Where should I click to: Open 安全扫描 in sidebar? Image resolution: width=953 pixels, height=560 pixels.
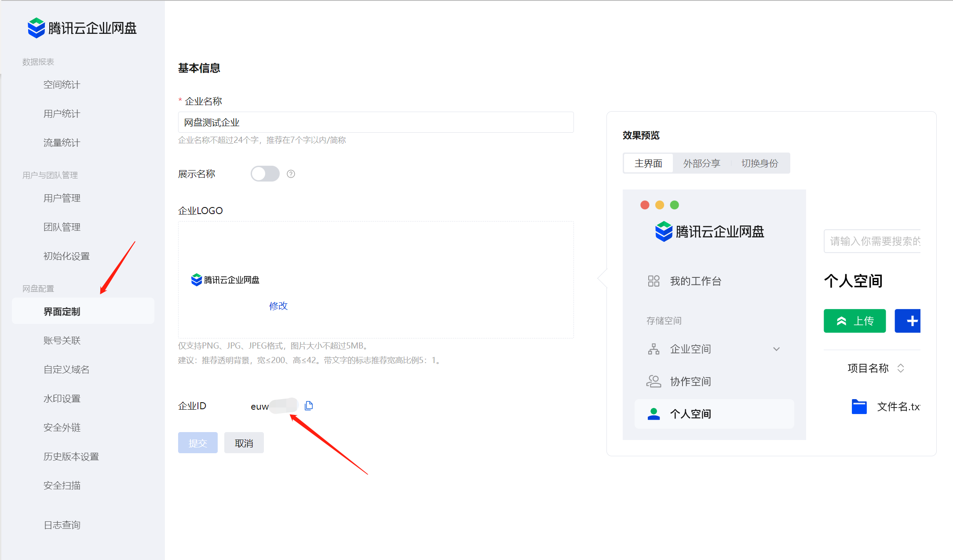coord(62,486)
